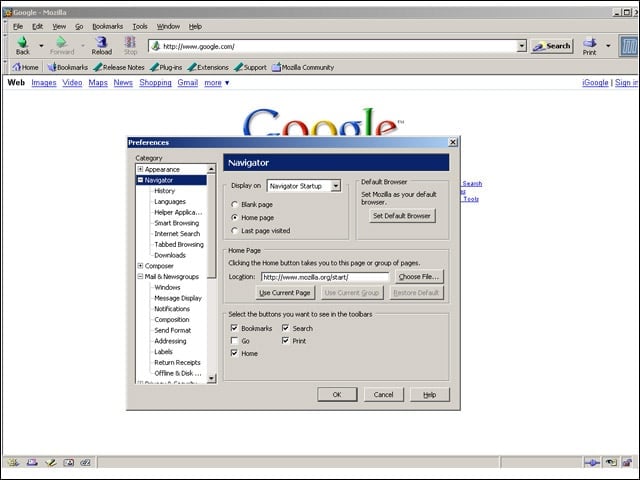Click the Mozilla throbber logo icon

[629, 46]
